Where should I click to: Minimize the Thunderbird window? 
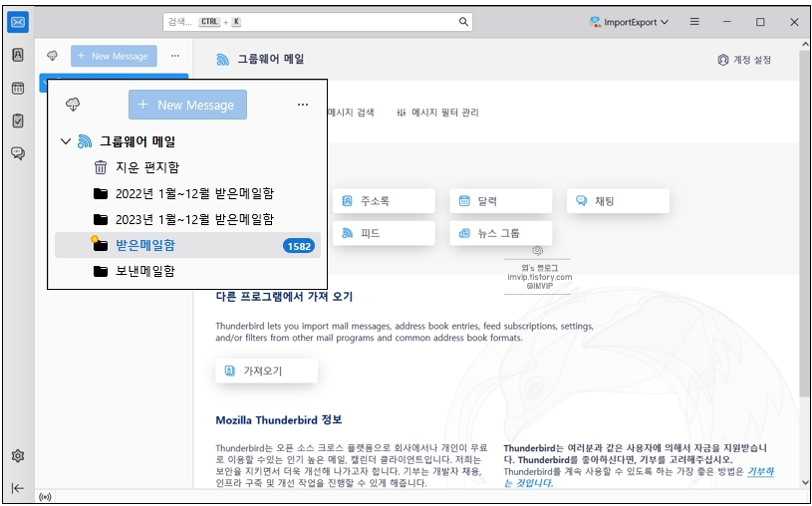coord(727,22)
